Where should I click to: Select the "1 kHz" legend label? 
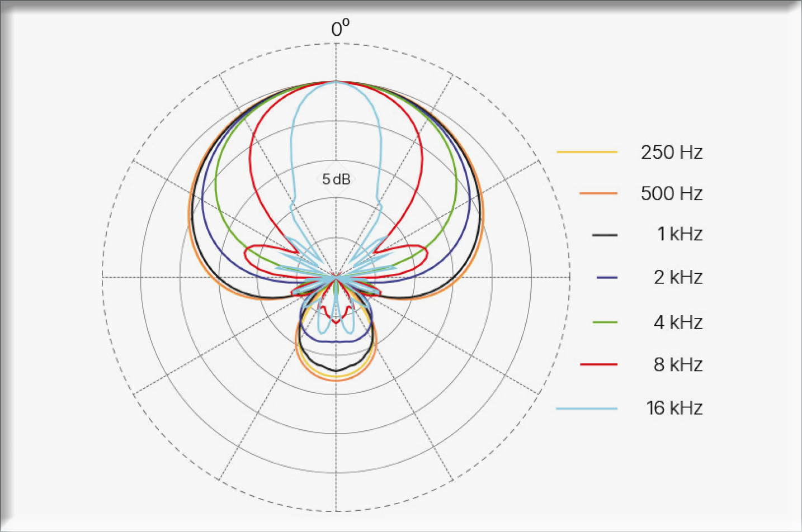pyautogui.click(x=680, y=234)
